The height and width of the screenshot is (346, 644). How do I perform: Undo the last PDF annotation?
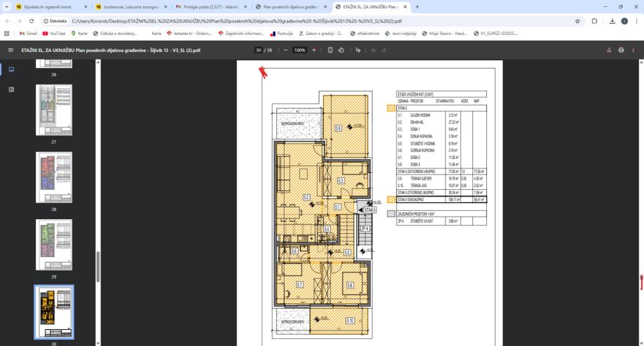click(x=374, y=50)
